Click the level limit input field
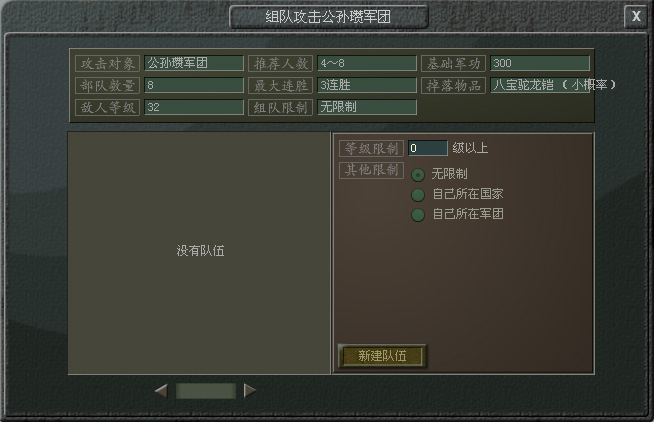The width and height of the screenshot is (654, 422). (428, 148)
